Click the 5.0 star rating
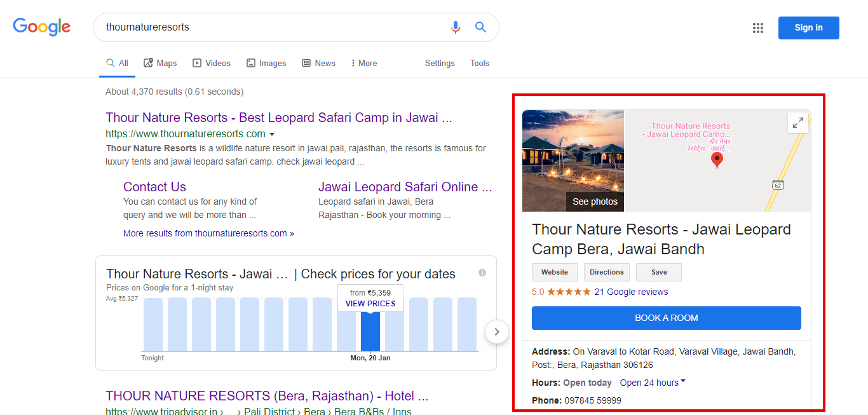868x415 pixels. pyautogui.click(x=561, y=292)
